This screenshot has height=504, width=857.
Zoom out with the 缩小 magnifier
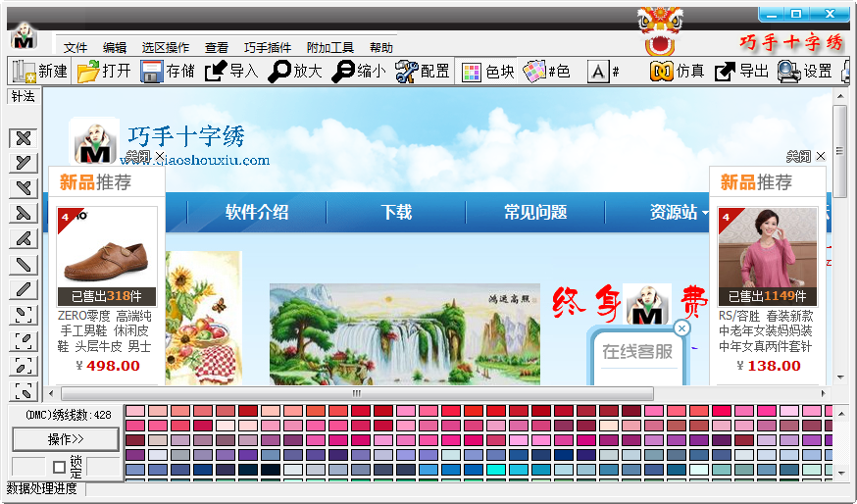tap(358, 71)
